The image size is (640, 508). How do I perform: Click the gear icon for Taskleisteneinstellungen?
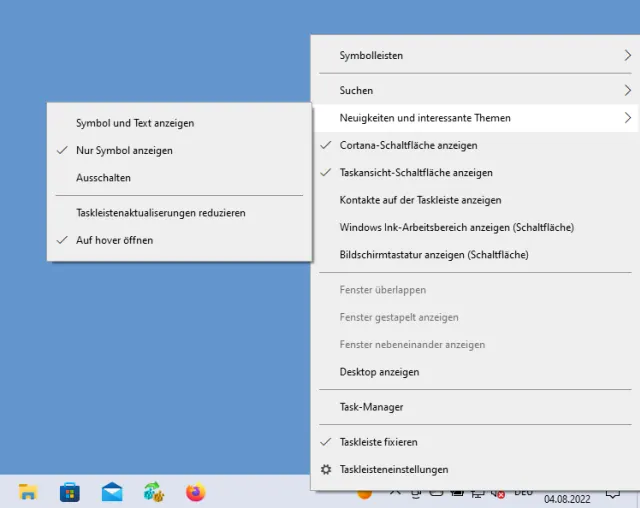(x=325, y=469)
